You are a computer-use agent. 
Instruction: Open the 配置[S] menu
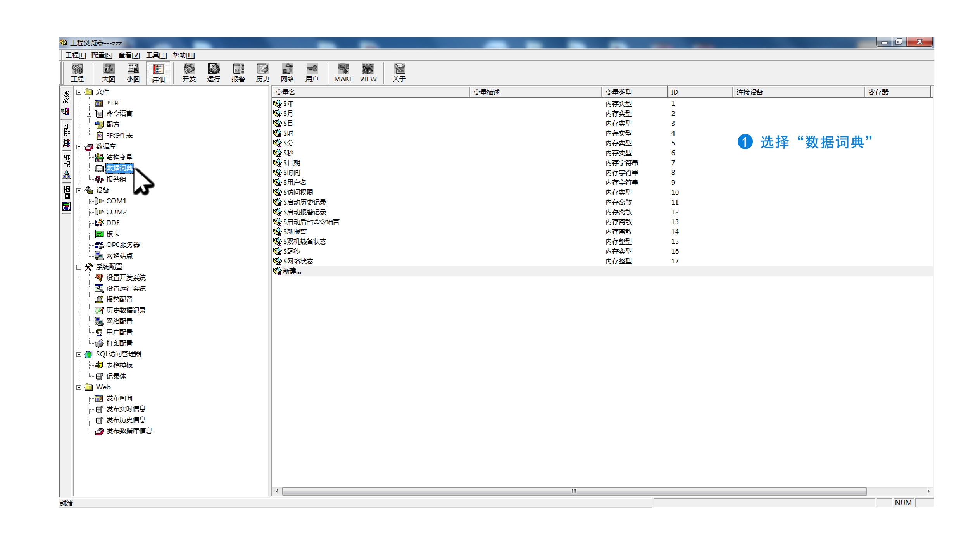click(102, 55)
